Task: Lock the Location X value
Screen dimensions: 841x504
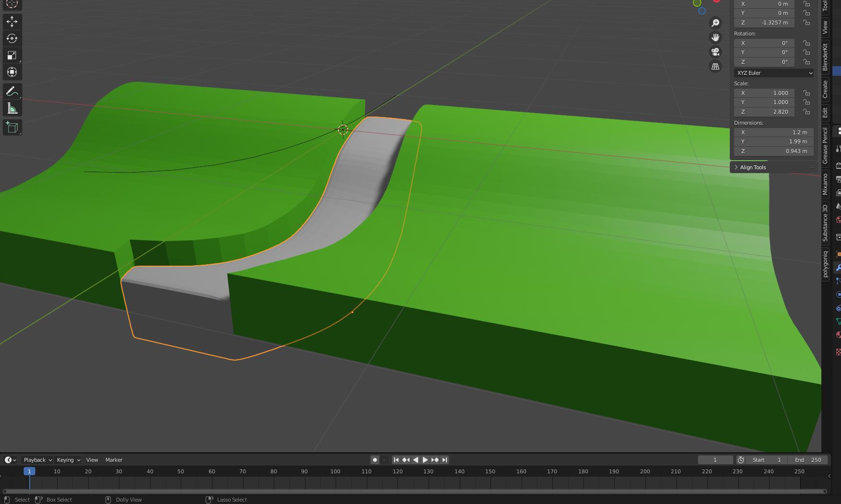Action: (807, 4)
